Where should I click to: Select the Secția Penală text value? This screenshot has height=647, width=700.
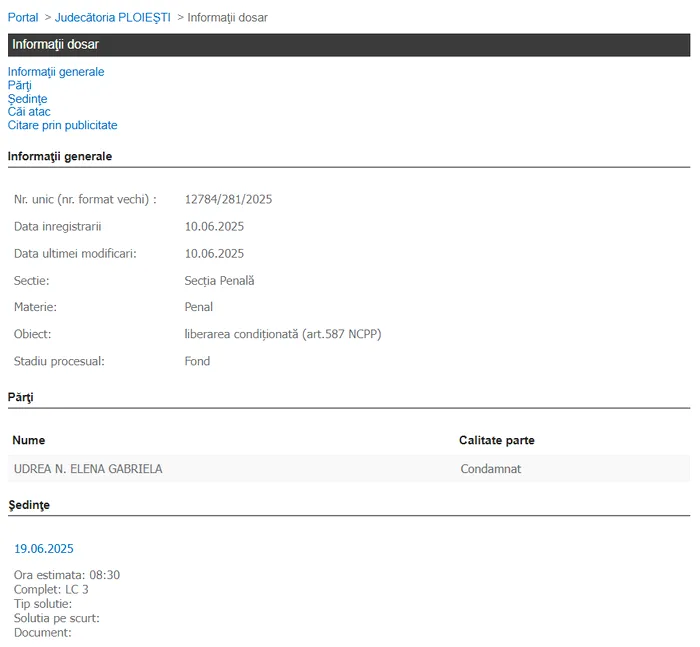(x=219, y=280)
